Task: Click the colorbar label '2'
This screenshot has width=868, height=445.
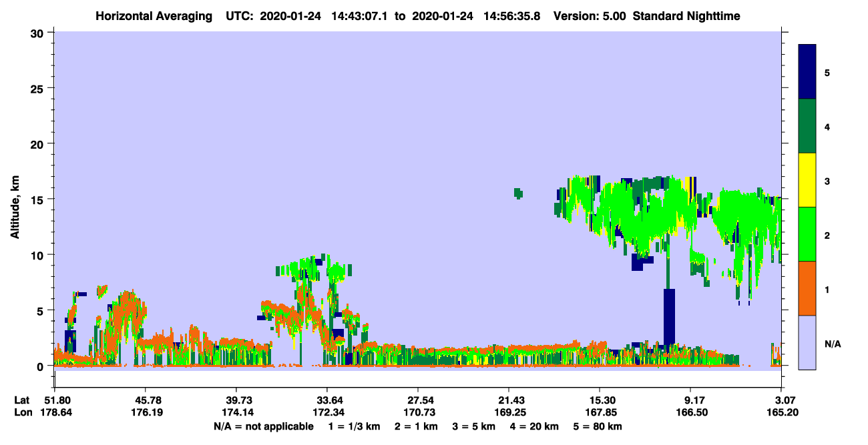Action: click(827, 234)
